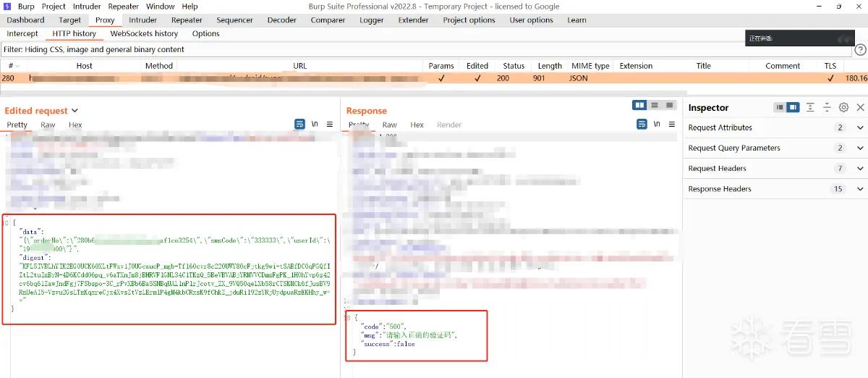Select history row number 280
Viewport: 868px width, 378px height.
pos(434,78)
